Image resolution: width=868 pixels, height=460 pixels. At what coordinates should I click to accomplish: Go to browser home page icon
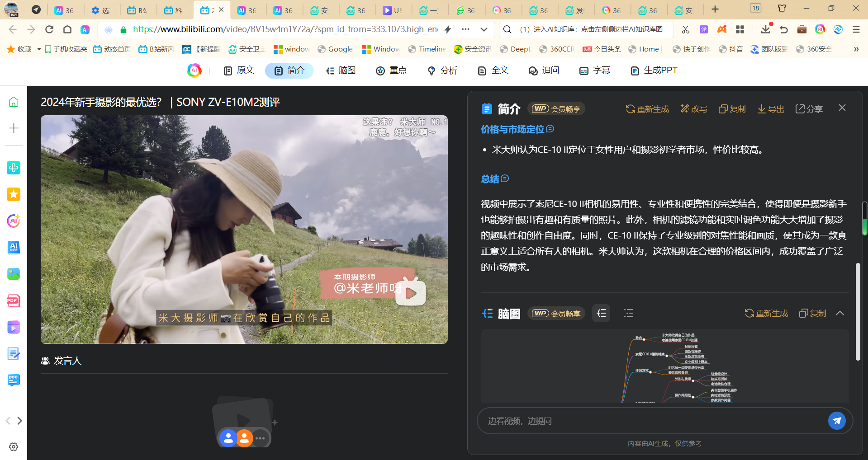[x=67, y=29]
